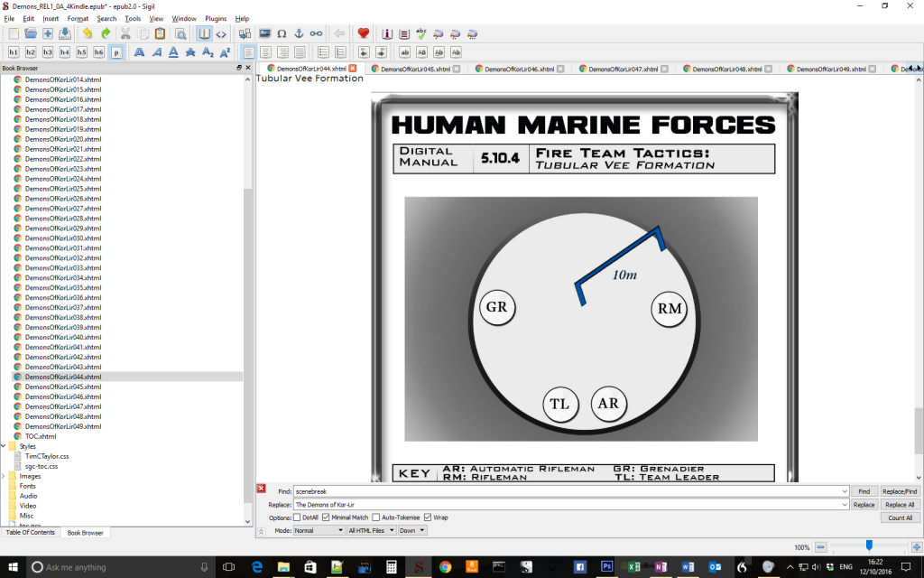Open the Down search direction dropdown
The width and height of the screenshot is (924, 578).
(x=411, y=530)
